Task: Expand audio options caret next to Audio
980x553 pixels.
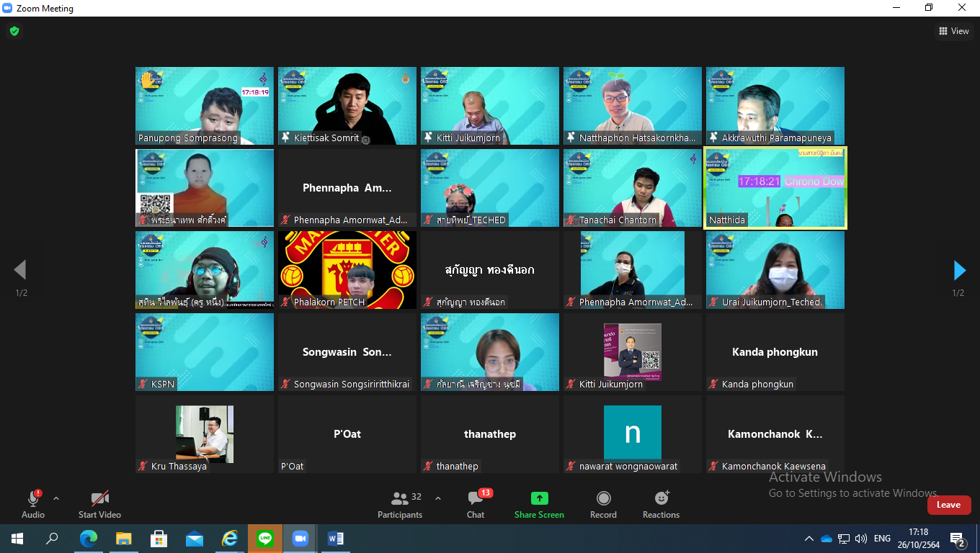Action: (56, 498)
